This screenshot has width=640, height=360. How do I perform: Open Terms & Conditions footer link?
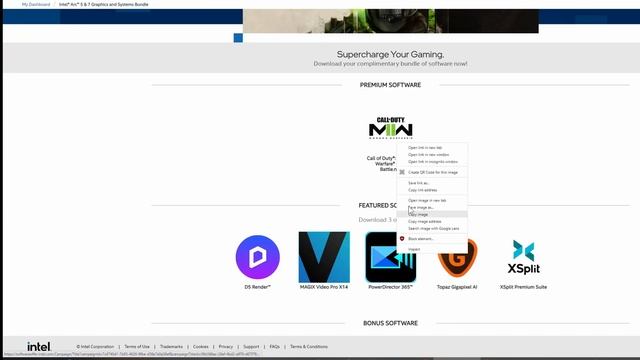tap(309, 347)
